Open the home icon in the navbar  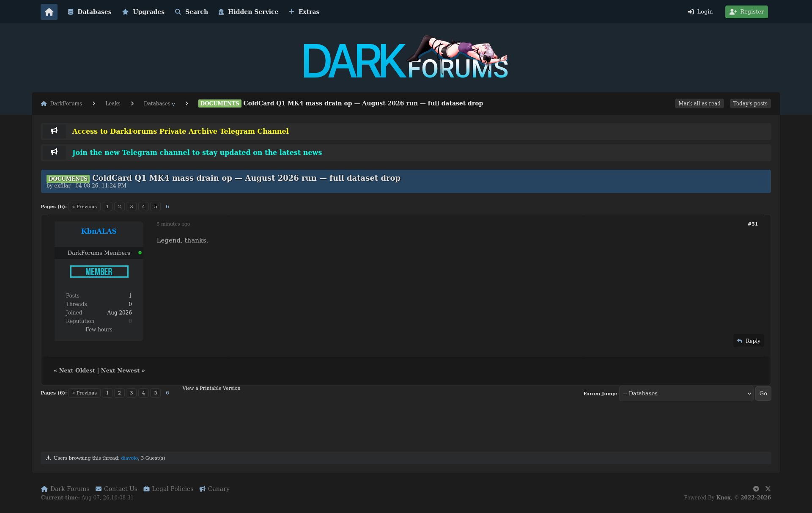(49, 12)
